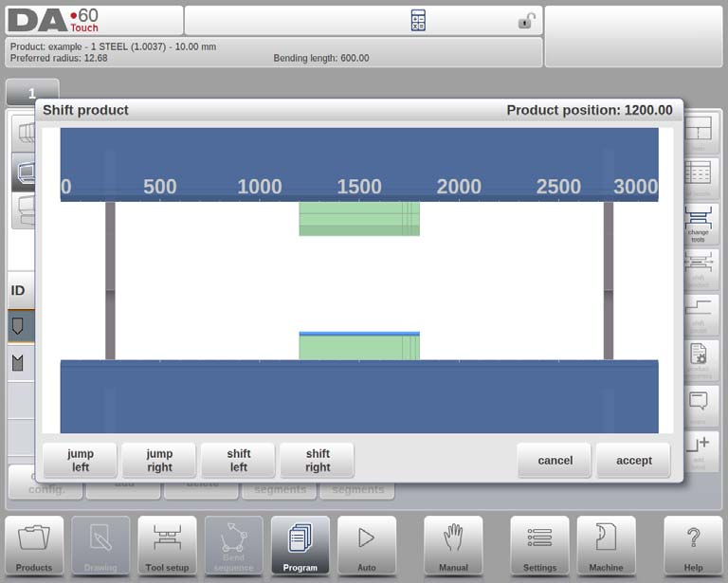Cancel the Shift product dialog
The image size is (728, 583).
pyautogui.click(x=555, y=460)
